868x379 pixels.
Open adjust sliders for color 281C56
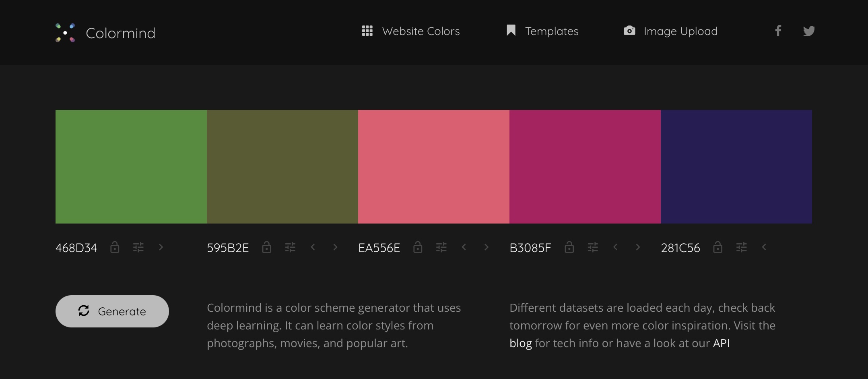741,247
